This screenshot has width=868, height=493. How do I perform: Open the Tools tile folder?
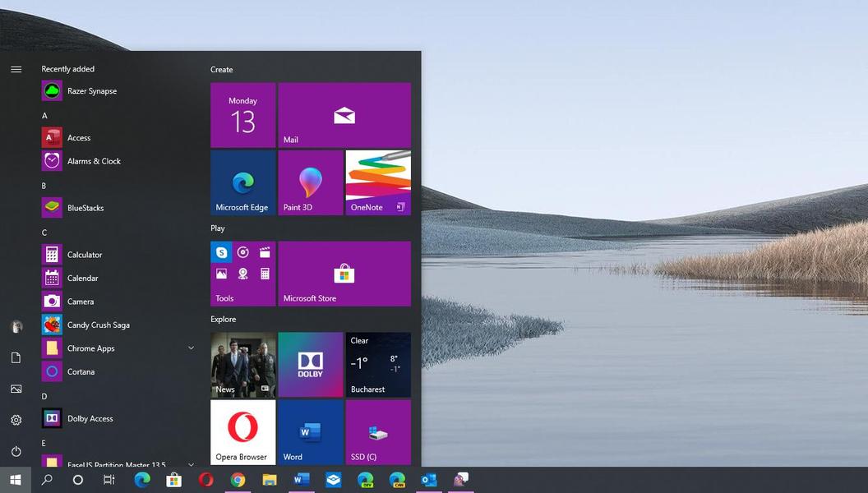point(242,274)
